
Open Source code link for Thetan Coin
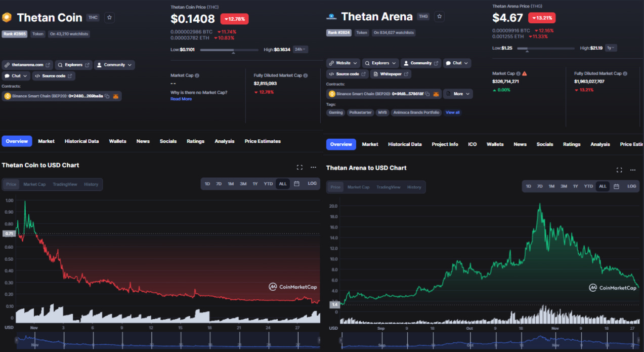(x=54, y=76)
